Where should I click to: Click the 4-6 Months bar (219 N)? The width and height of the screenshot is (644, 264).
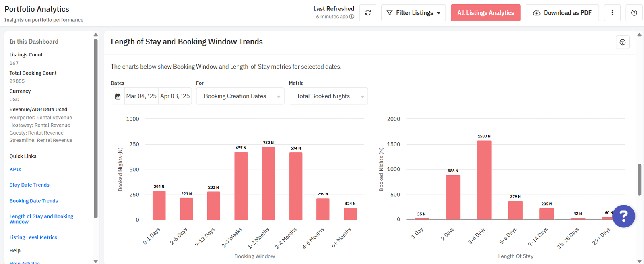click(323, 209)
